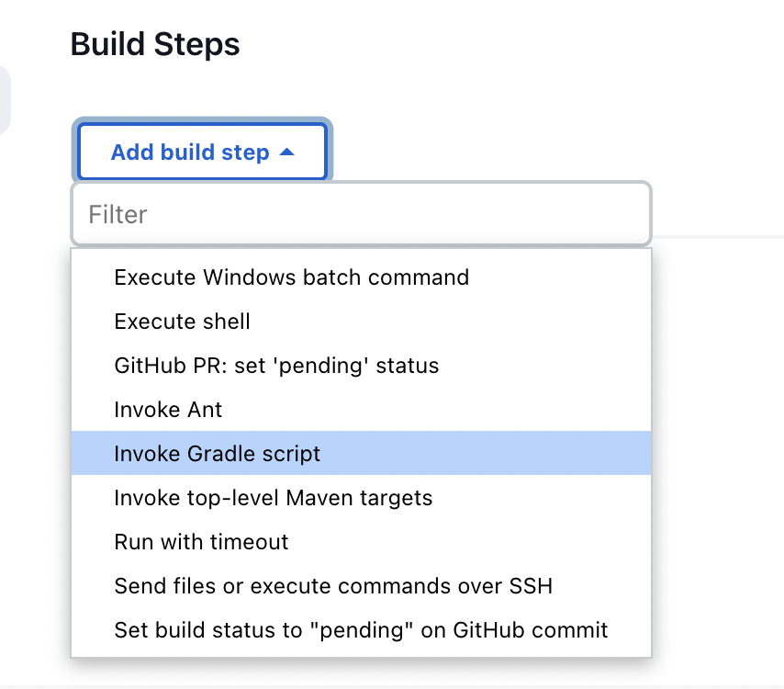This screenshot has width=784, height=689.
Task: Select the Invoke Ant option
Action: coord(168,409)
